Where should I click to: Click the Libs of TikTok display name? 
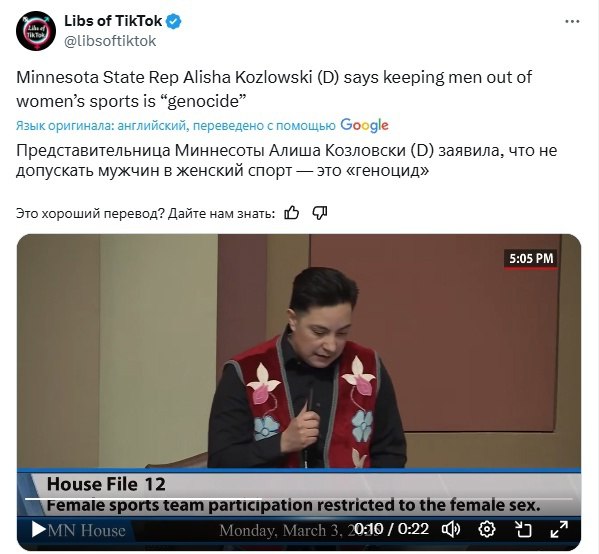point(113,21)
